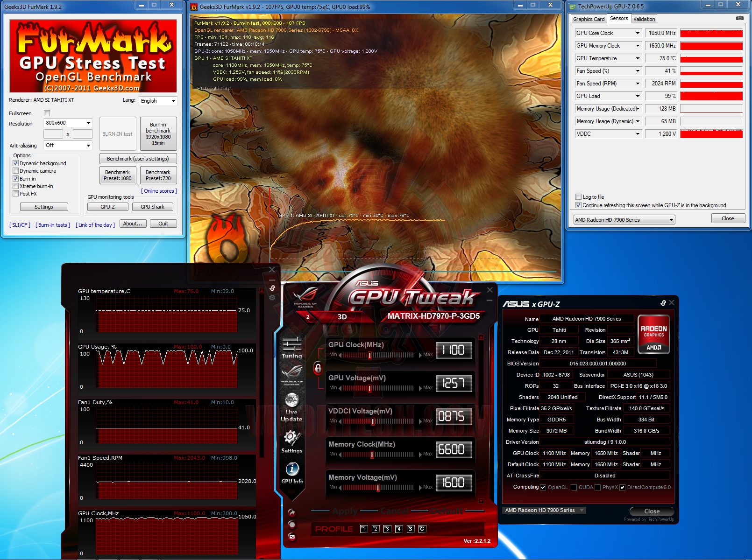The image size is (752, 560).
Task: Click the red arrow icon below GPU Tweak sidebar
Action: [292, 512]
